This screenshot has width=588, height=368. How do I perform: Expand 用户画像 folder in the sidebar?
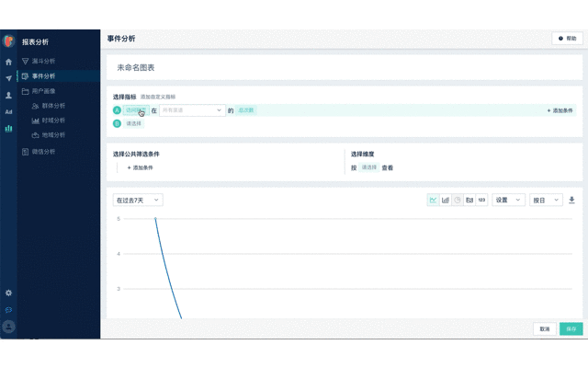[x=43, y=91]
